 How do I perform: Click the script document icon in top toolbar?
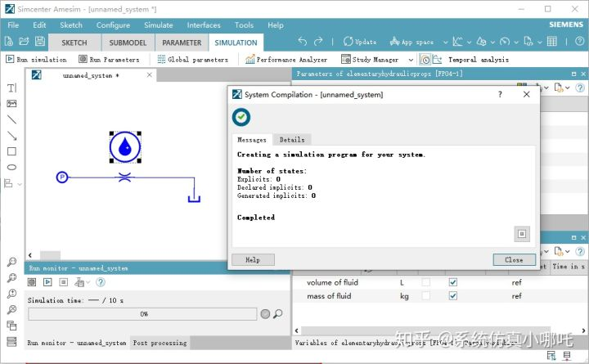click(528, 42)
